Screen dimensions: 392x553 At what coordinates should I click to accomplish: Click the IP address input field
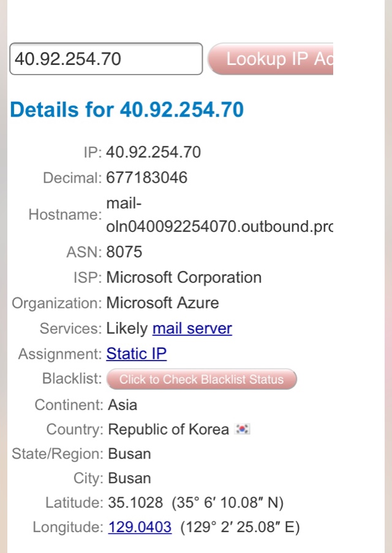[x=106, y=59]
